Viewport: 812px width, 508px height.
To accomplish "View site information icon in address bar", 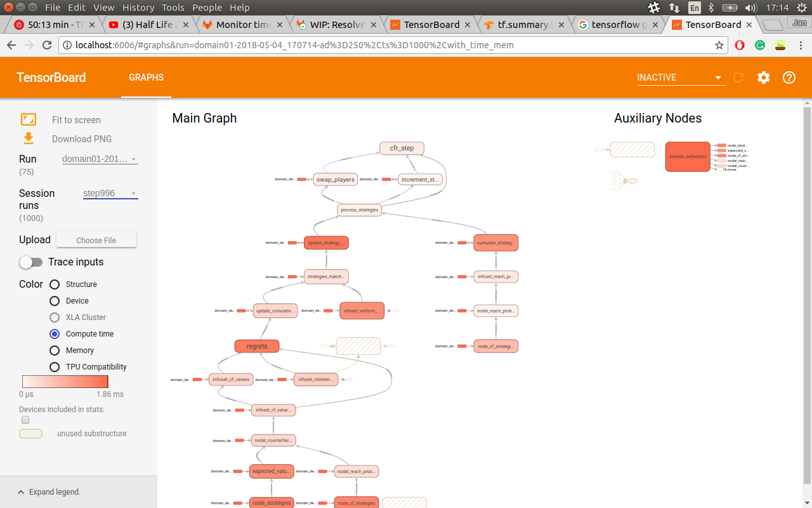I will pyautogui.click(x=69, y=45).
